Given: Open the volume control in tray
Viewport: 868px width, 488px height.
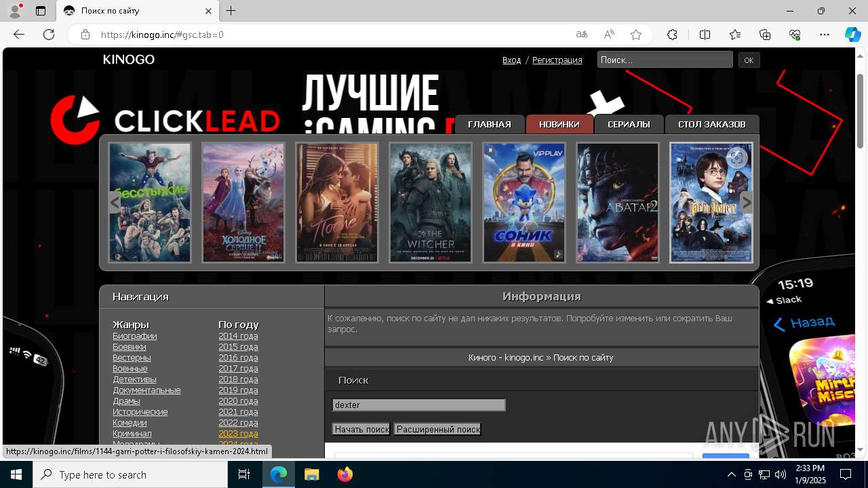Looking at the screenshot, I should [781, 474].
